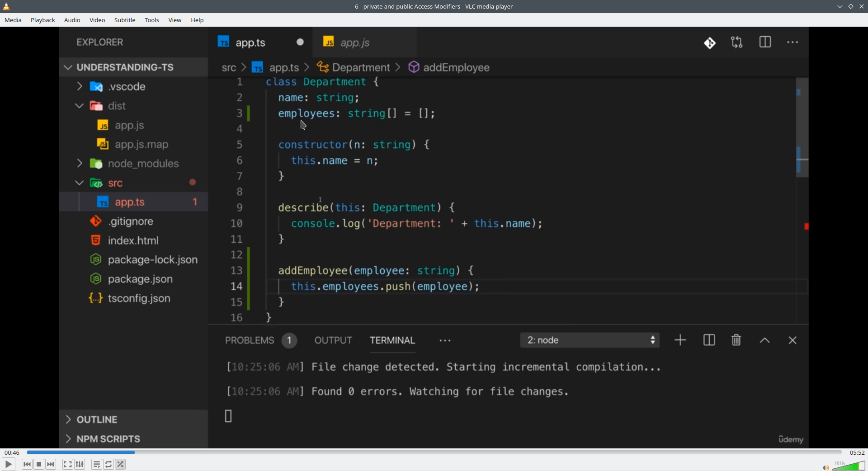Open the Playback menu
The height and width of the screenshot is (471, 868).
point(43,20)
